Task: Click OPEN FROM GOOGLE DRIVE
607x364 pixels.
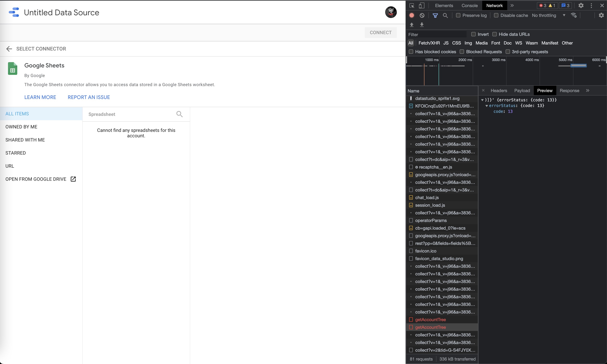Action: point(41,179)
